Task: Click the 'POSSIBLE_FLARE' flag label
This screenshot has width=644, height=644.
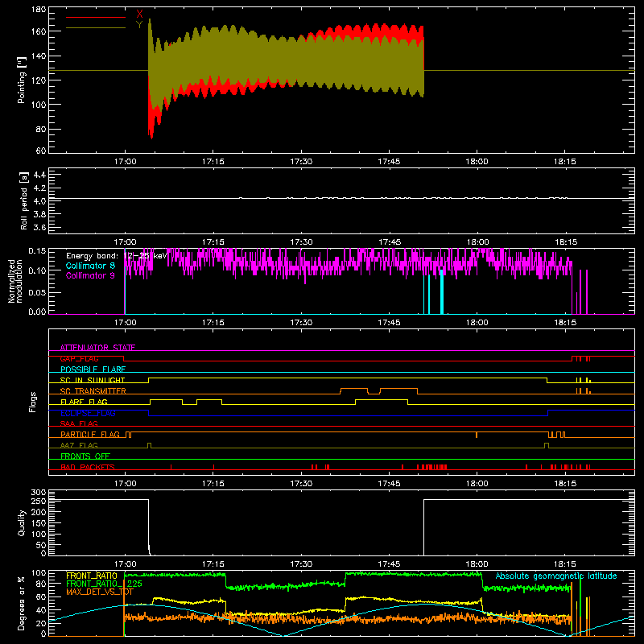Action: tap(93, 369)
